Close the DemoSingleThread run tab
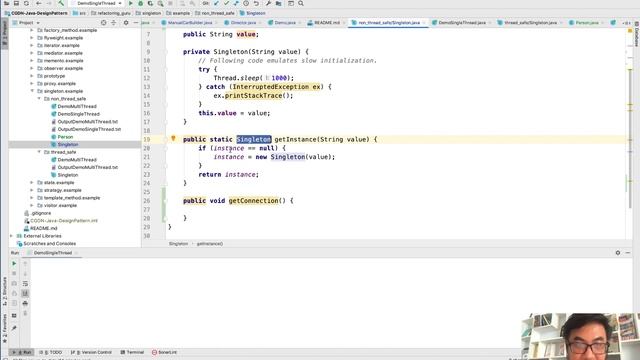Screen dimensions: 640x360 [x=76, y=253]
